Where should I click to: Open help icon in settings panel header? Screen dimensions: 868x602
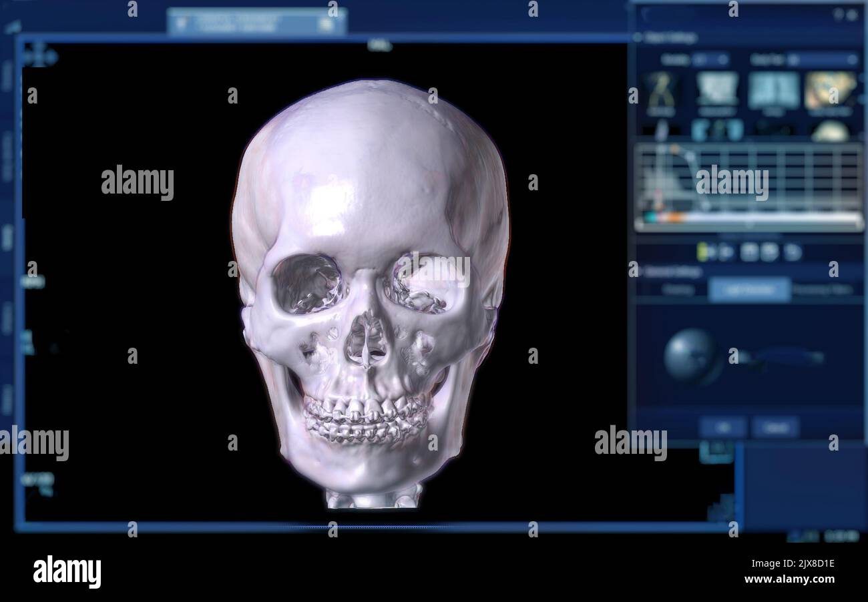(839, 14)
